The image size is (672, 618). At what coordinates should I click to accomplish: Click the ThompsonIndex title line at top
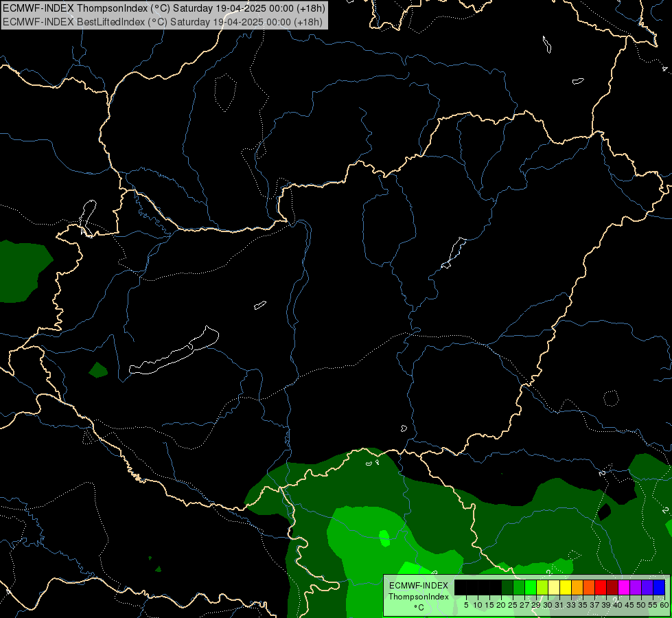[164, 8]
